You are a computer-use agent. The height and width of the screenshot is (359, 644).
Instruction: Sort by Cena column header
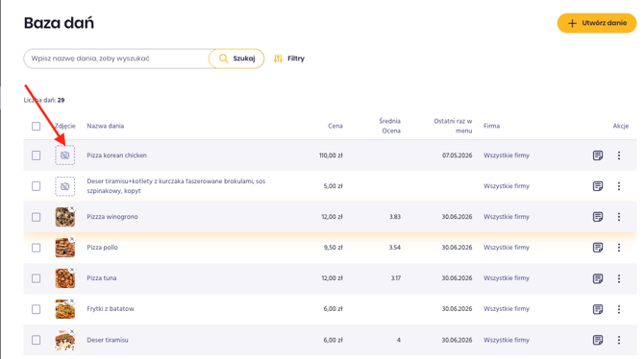[x=335, y=126]
